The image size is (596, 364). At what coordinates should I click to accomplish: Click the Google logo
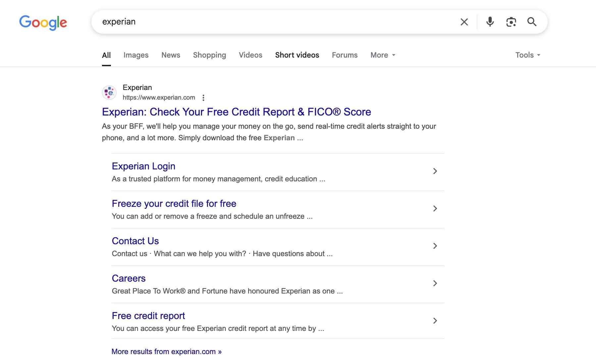[43, 23]
